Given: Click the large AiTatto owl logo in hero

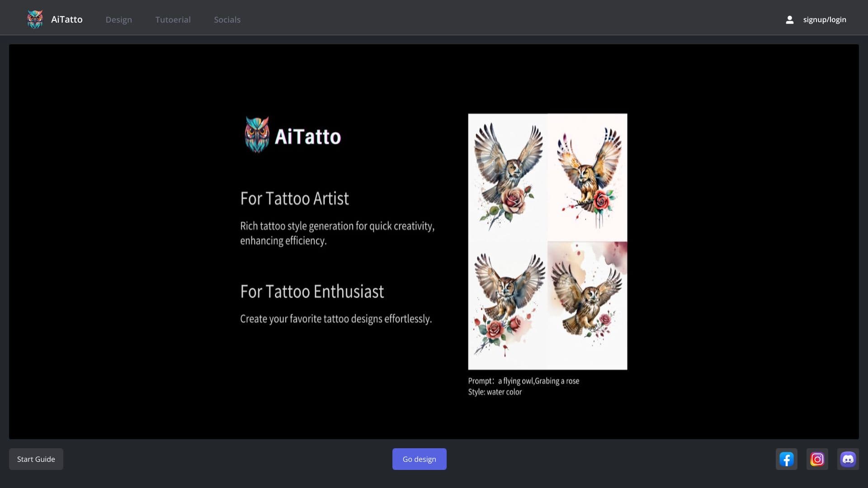Looking at the screenshot, I should tap(257, 134).
